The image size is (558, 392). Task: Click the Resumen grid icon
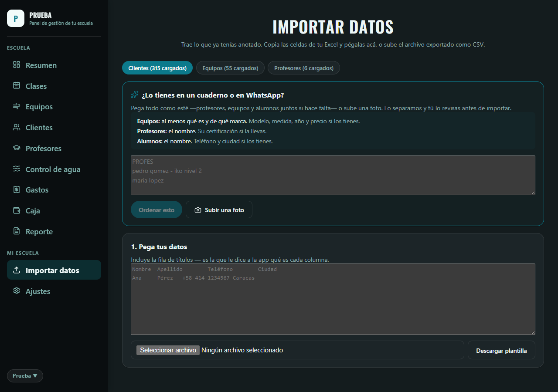click(17, 65)
